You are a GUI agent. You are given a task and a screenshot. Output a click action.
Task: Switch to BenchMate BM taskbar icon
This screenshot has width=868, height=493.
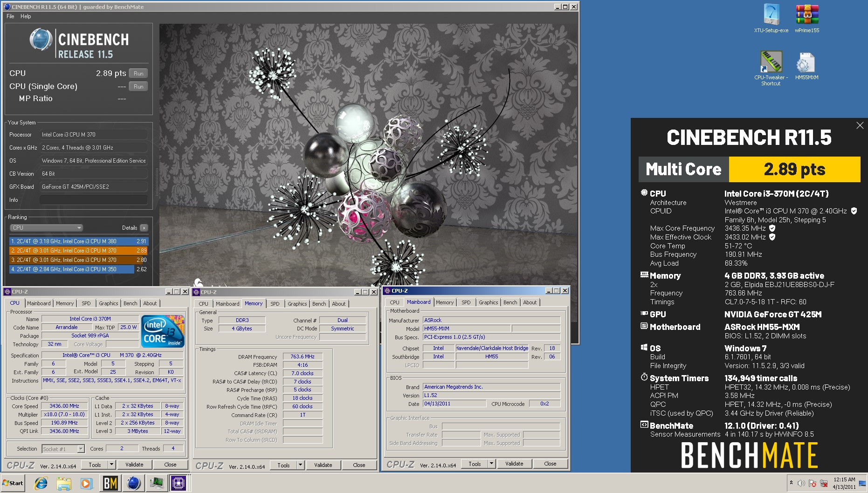(x=110, y=483)
